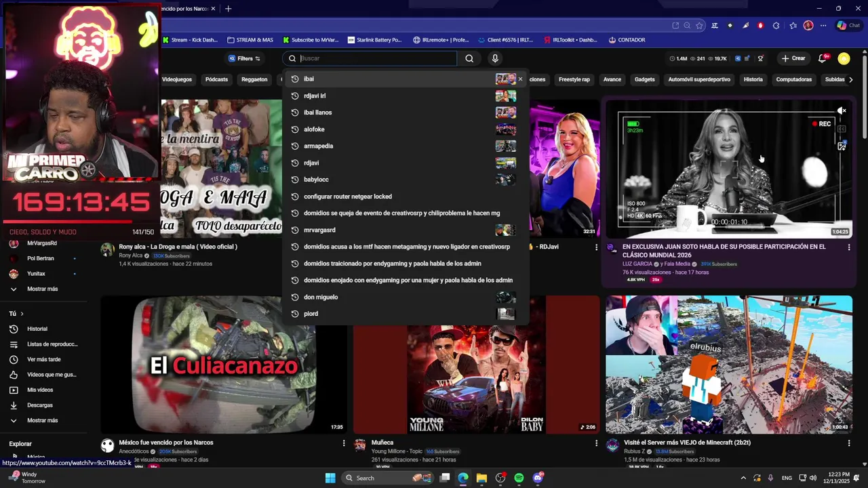
Task: Unmute the Juan Soto preview video
Action: coord(842,110)
